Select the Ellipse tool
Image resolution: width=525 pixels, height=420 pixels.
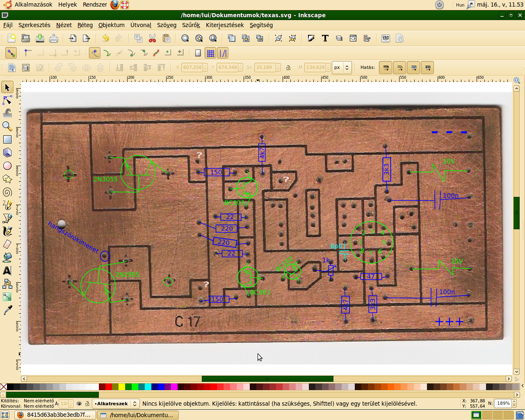(x=7, y=166)
